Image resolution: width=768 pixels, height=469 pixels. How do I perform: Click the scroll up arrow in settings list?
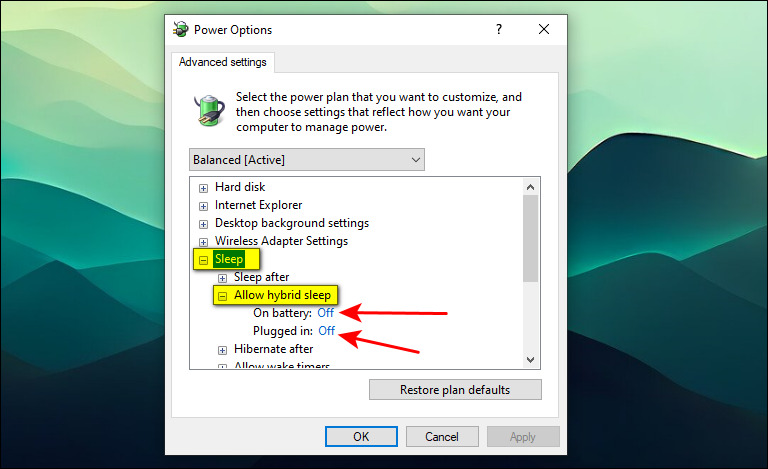(x=530, y=187)
